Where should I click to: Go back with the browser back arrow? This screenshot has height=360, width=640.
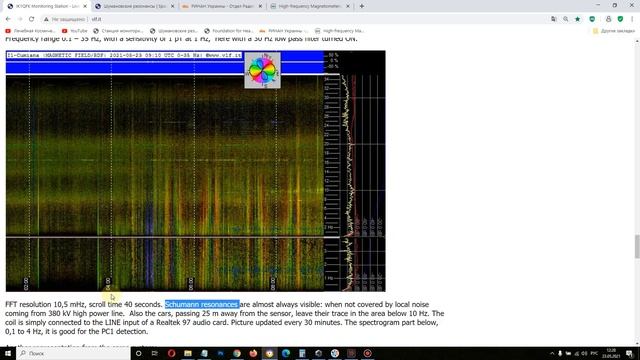pyautogui.click(x=8, y=19)
